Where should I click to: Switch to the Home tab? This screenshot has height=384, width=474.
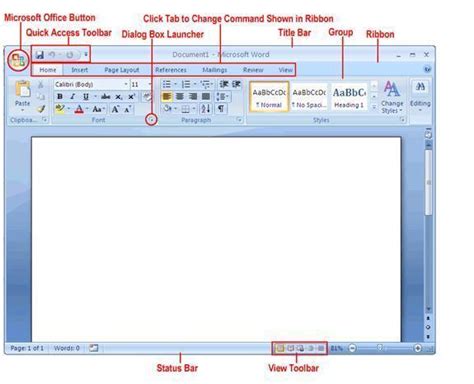point(48,70)
